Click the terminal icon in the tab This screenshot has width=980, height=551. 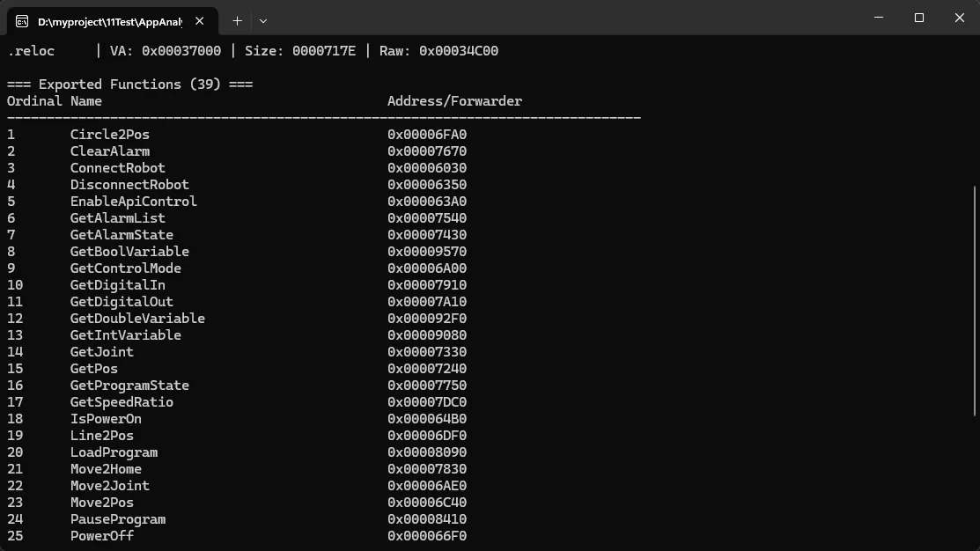[23, 20]
